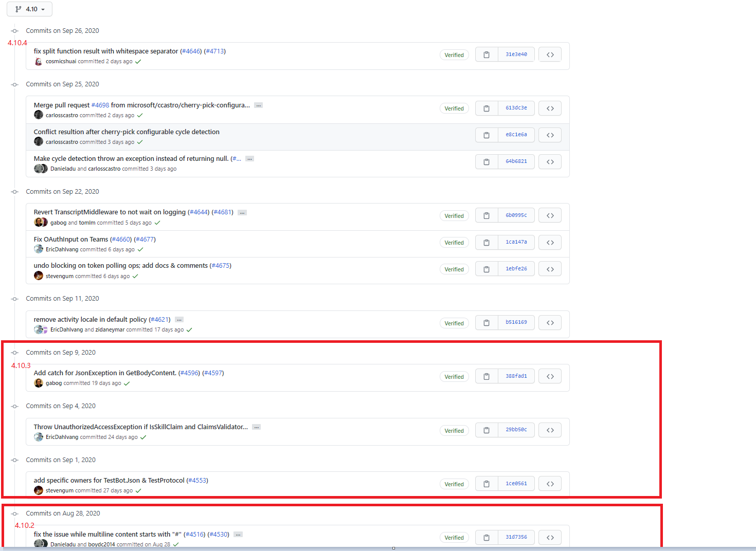This screenshot has width=756, height=551.
Task: Expand the full merge pull request #4698 message
Action: coord(258,105)
